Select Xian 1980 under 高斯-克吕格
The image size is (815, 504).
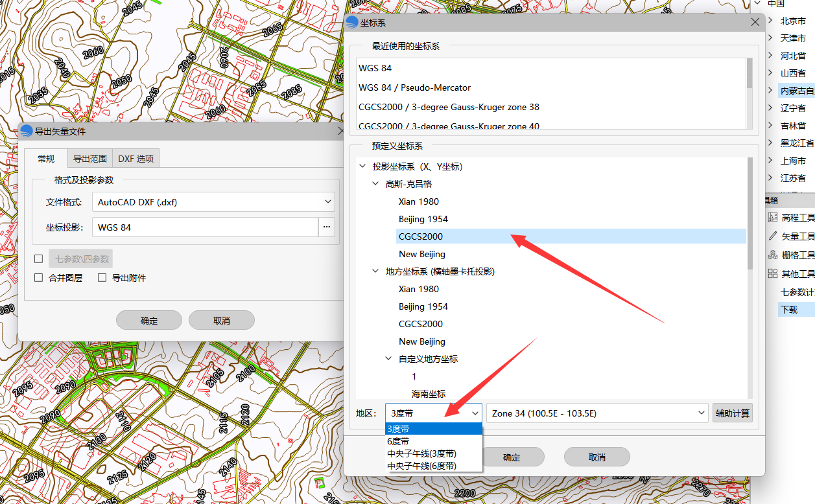pos(419,201)
